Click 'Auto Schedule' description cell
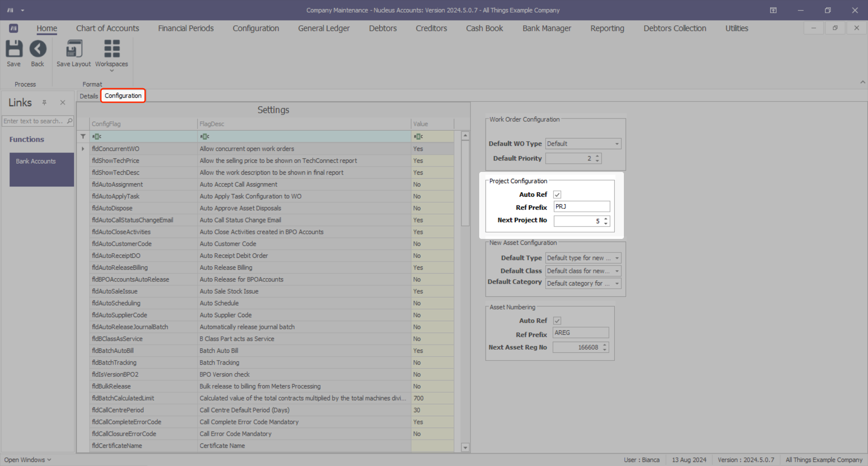 tap(304, 303)
